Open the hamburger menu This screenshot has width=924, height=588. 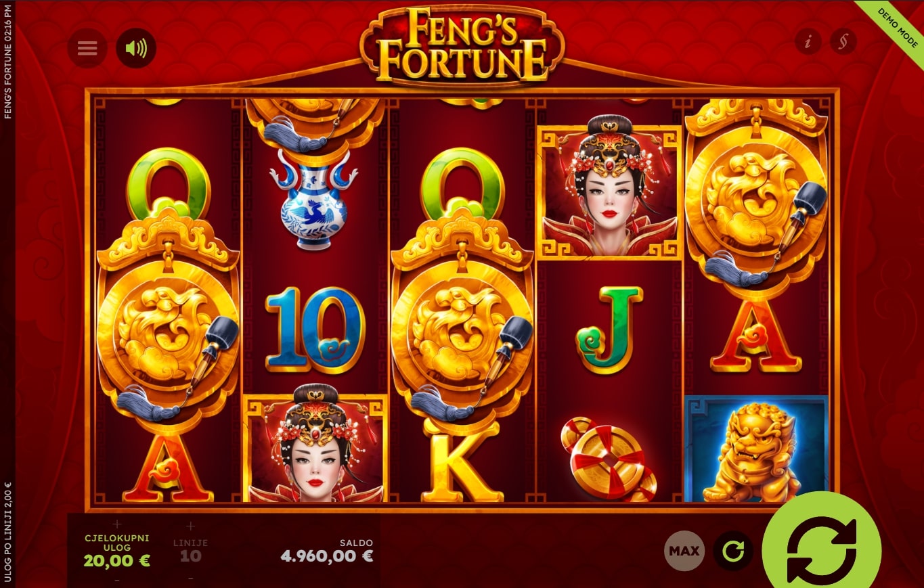[x=87, y=48]
